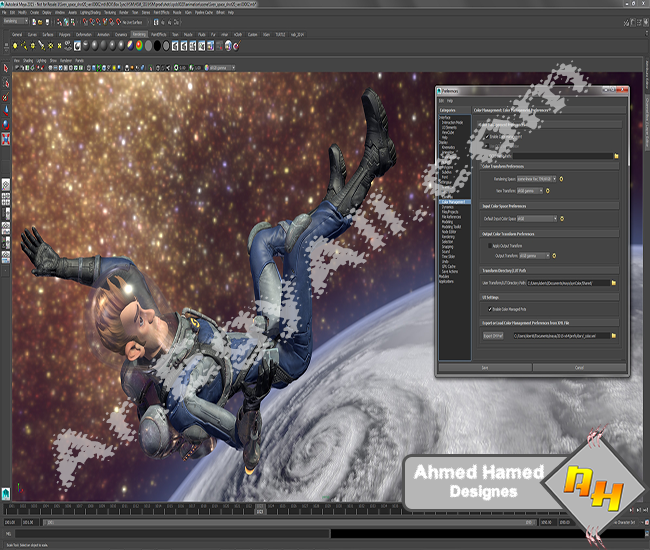Click the ramp shader rainbow sphere icon
Image resolution: width=650 pixels, height=550 pixels.
(139, 46)
